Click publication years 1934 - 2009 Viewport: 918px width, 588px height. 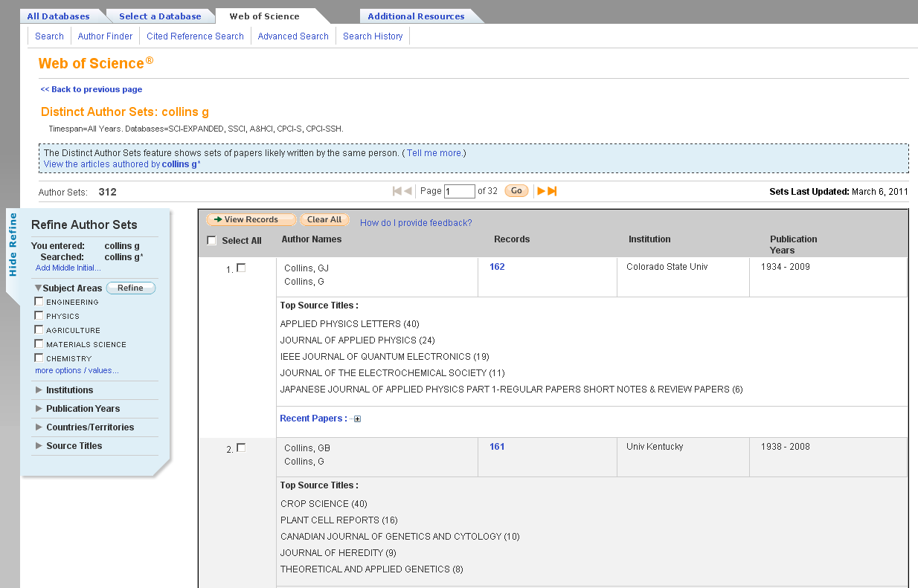(786, 267)
